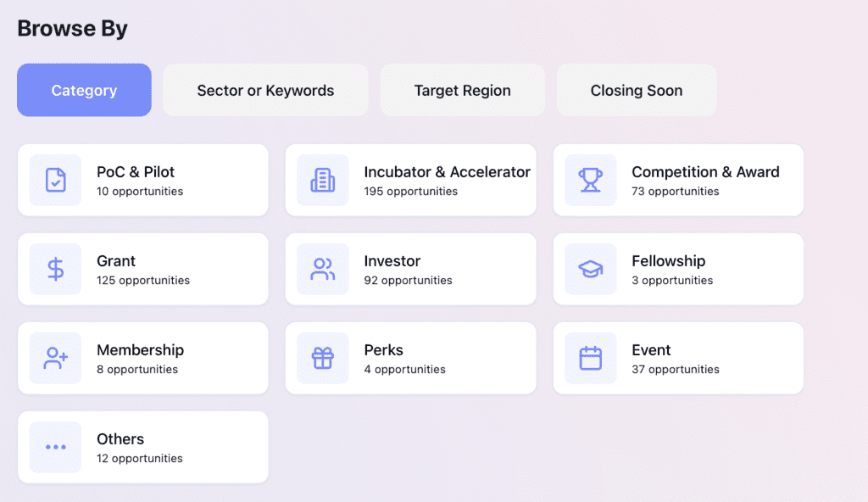The height and width of the screenshot is (502, 868).
Task: Click the PoC & Pilot document icon
Action: (x=54, y=180)
